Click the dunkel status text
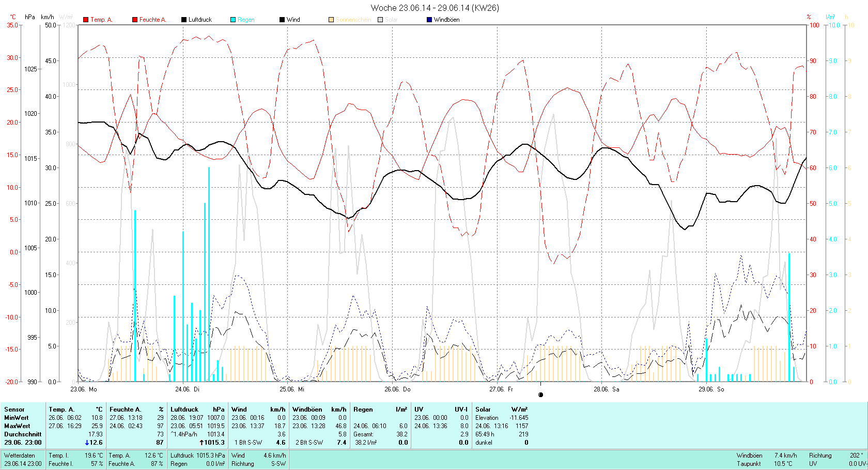Image resolution: width=868 pixels, height=470 pixels. coord(484,443)
